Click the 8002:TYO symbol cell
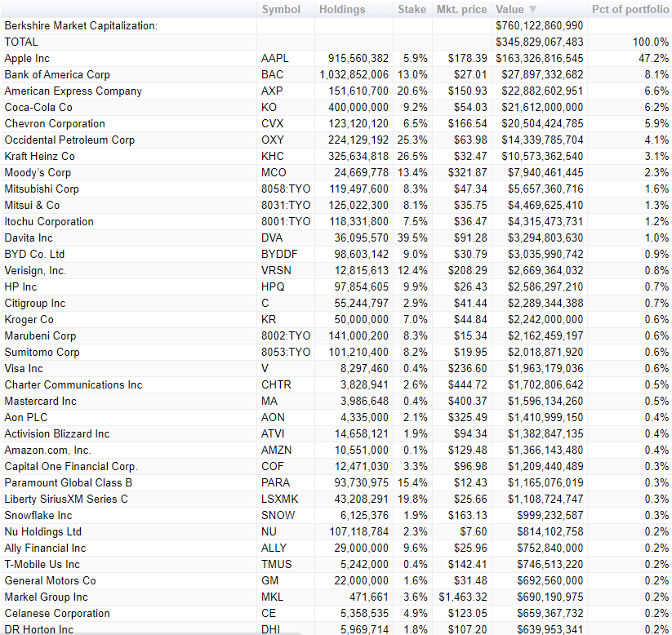This screenshot has height=635, width=672. [286, 335]
